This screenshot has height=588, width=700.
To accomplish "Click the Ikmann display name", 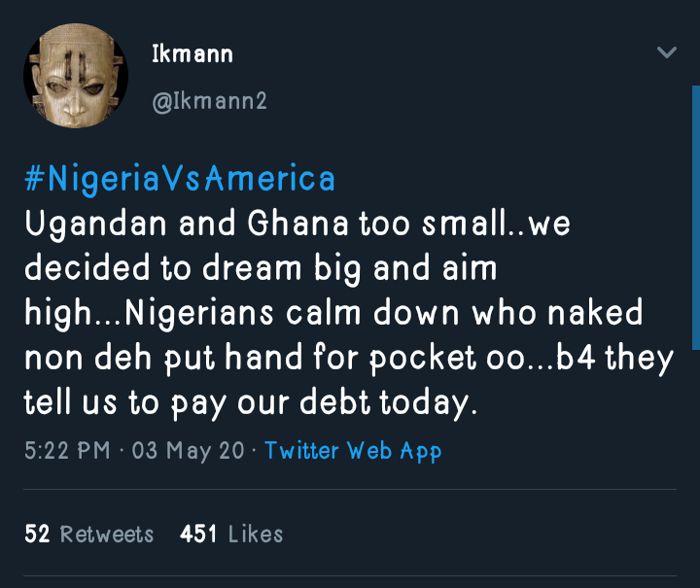I will pyautogui.click(x=192, y=54).
